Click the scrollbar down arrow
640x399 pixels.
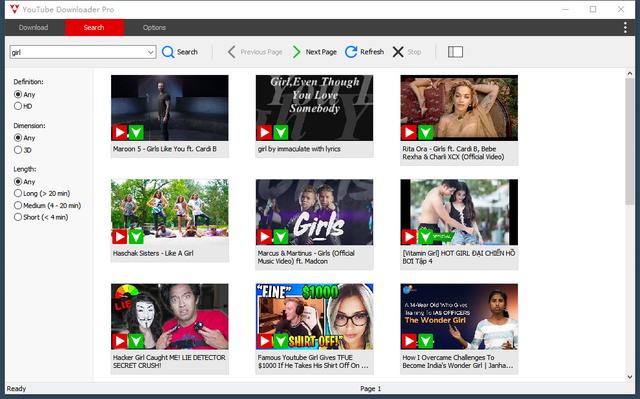[630, 377]
